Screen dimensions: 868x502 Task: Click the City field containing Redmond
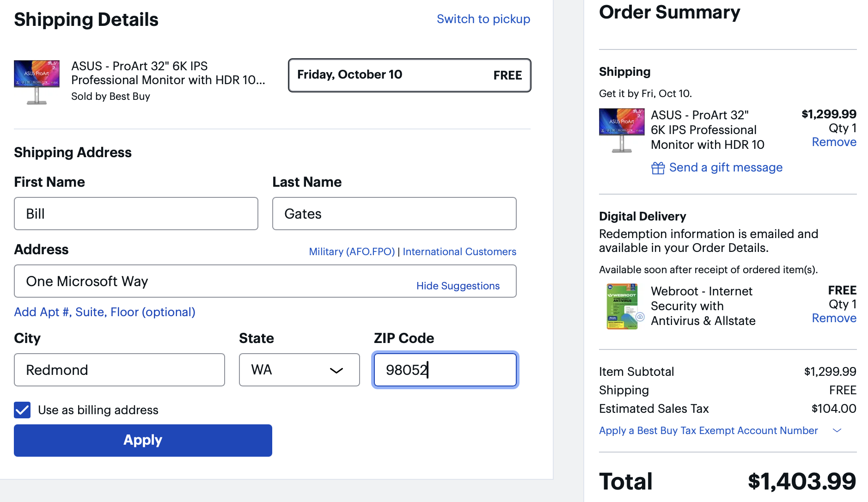coord(119,370)
